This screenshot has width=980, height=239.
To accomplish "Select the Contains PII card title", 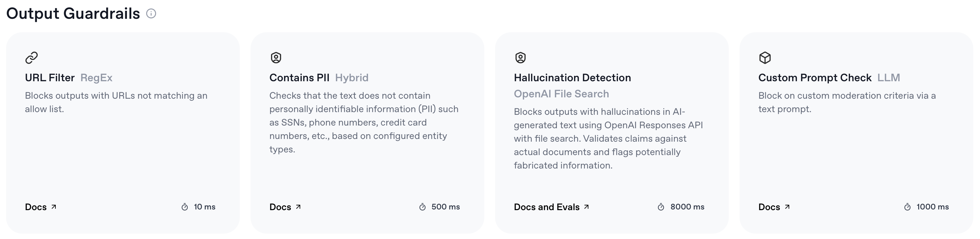I will pyautogui.click(x=299, y=78).
